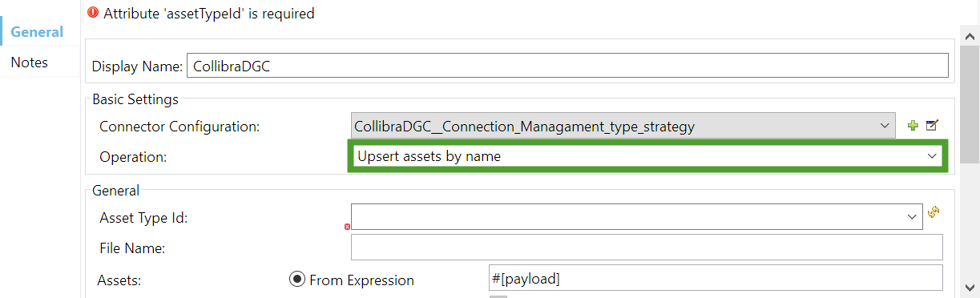Click into the Display Name field
This screenshot has height=298, width=980.
coord(567,66)
